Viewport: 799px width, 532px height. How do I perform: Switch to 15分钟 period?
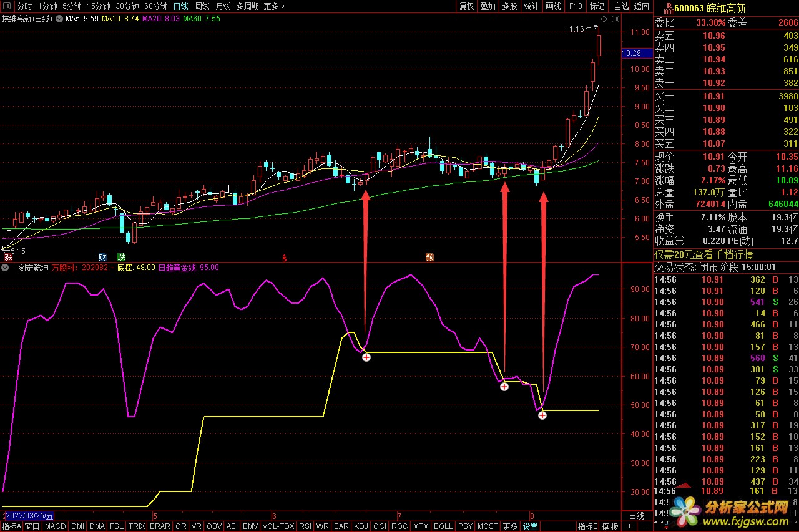tap(99, 6)
